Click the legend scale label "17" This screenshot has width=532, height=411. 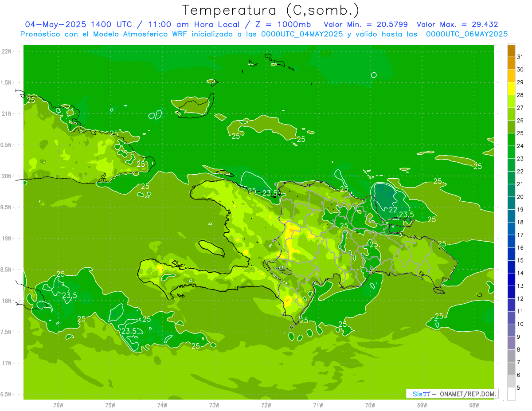pos(520,235)
